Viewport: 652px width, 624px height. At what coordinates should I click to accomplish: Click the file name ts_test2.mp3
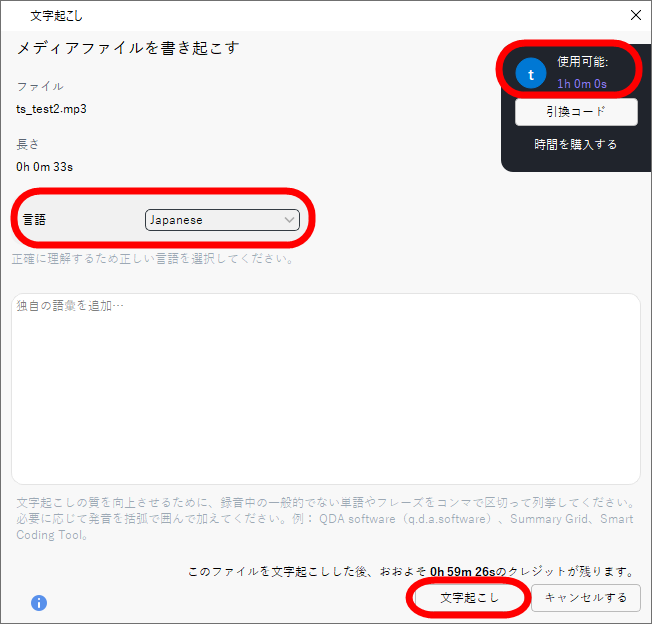[x=51, y=109]
